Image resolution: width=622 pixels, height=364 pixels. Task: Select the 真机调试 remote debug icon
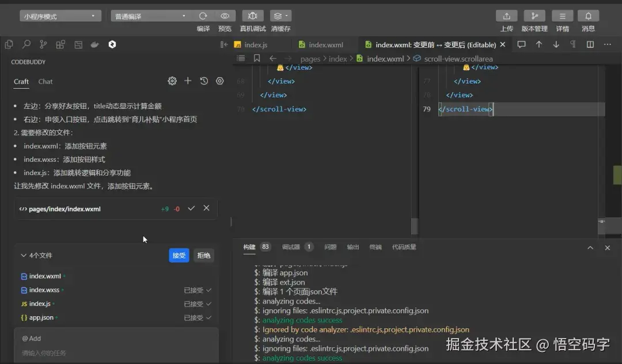click(252, 16)
